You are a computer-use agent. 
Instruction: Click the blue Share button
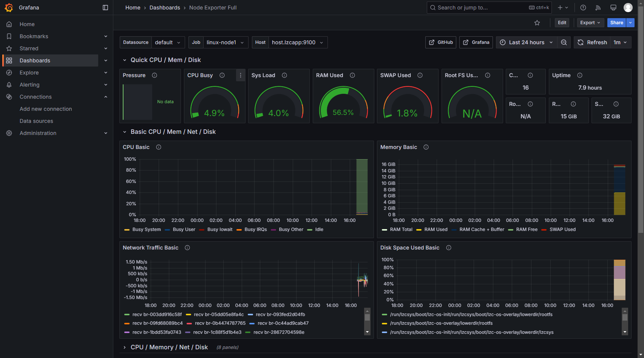click(x=616, y=23)
